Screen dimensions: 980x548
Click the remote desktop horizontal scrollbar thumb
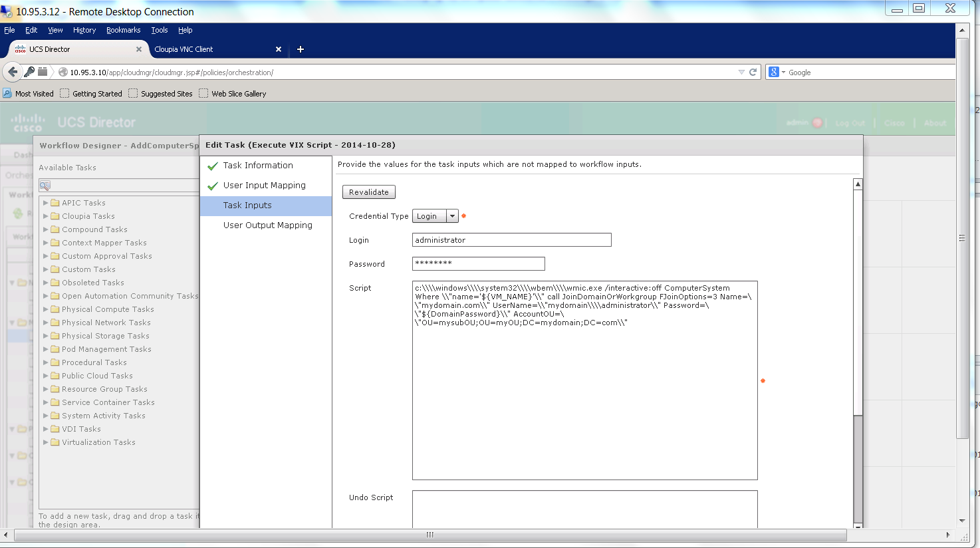(430, 535)
